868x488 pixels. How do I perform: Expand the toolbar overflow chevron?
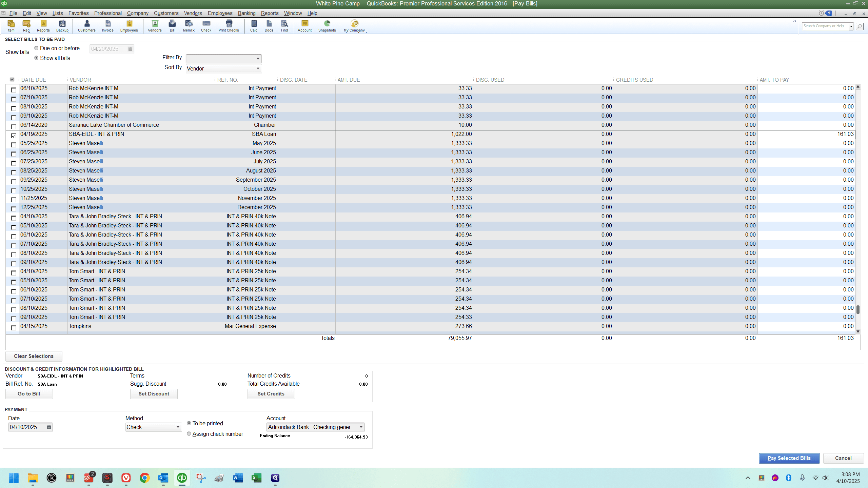[794, 21]
